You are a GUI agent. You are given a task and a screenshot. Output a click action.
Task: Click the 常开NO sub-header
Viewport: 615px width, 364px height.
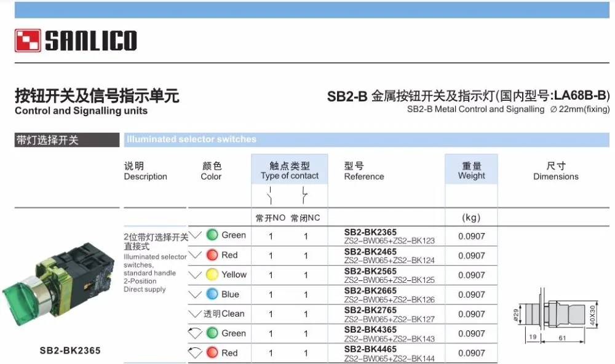[x=270, y=218]
